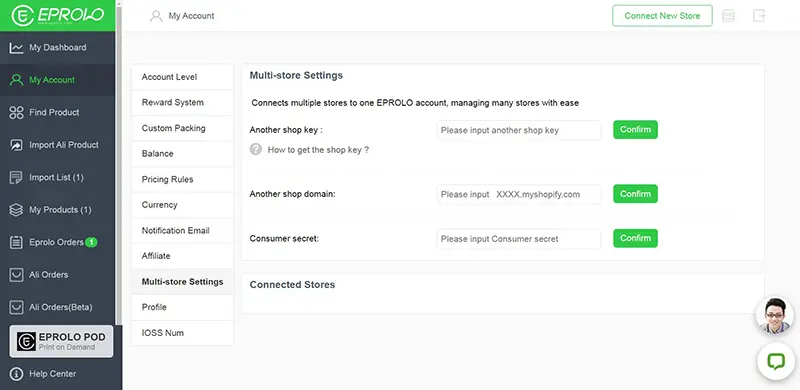This screenshot has height=390, width=800.
Task: Focus the Another shop domain input field
Action: 519,194
